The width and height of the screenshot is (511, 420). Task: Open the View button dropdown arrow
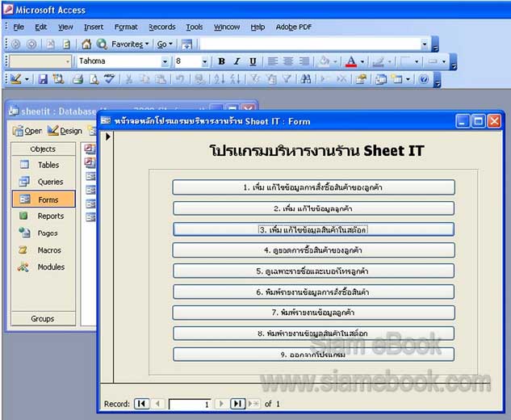[27, 79]
